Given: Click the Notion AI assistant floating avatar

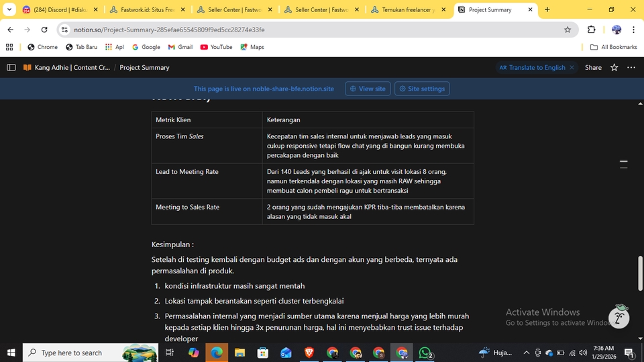Looking at the screenshot, I should [619, 317].
